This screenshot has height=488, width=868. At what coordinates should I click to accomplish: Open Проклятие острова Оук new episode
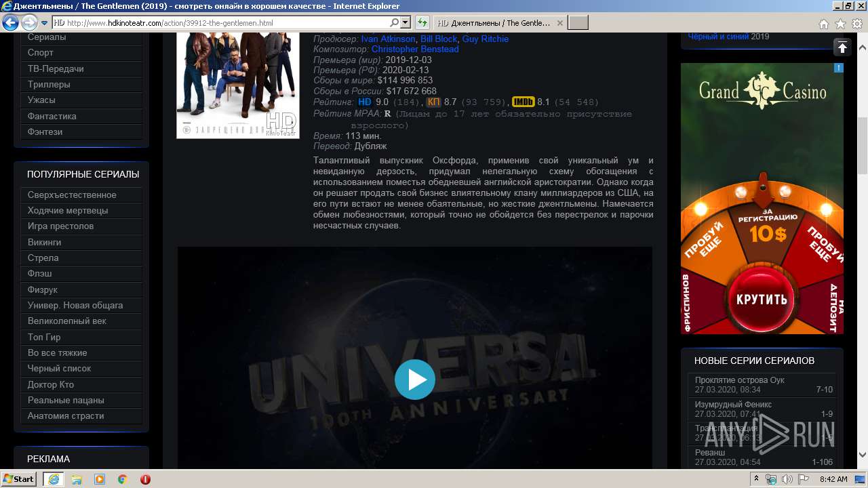pyautogui.click(x=762, y=384)
